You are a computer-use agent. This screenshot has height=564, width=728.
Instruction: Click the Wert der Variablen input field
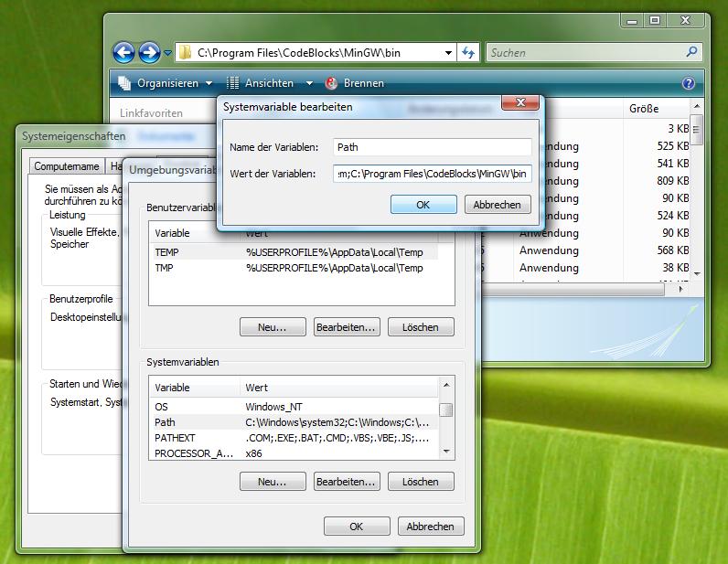click(x=432, y=174)
